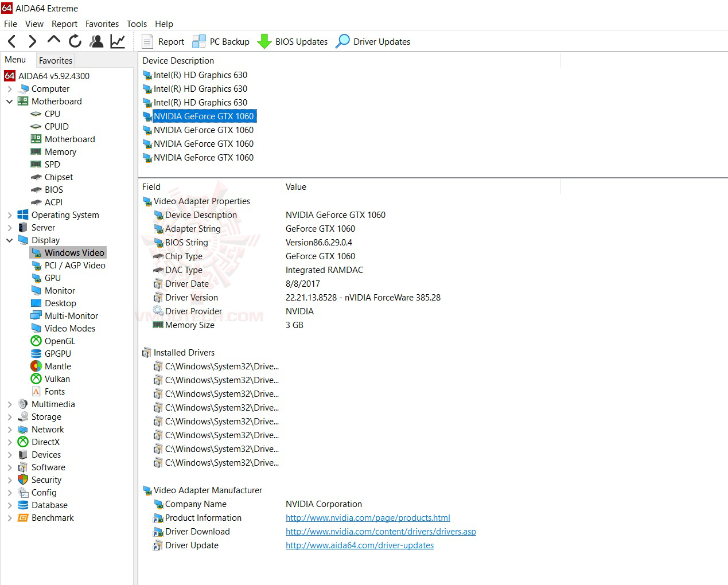Click the Security shield icon
Viewport: 728px width, 585px height.
coord(23,480)
